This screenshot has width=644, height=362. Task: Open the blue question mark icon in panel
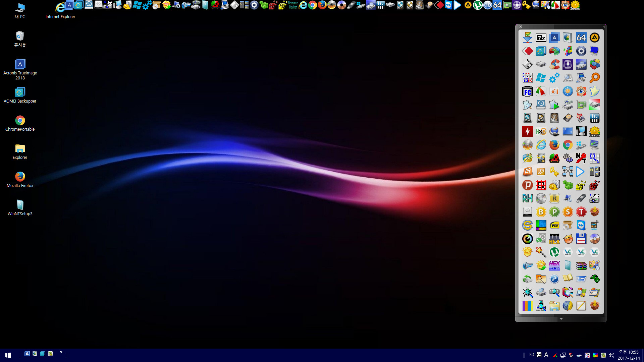[x=554, y=279]
